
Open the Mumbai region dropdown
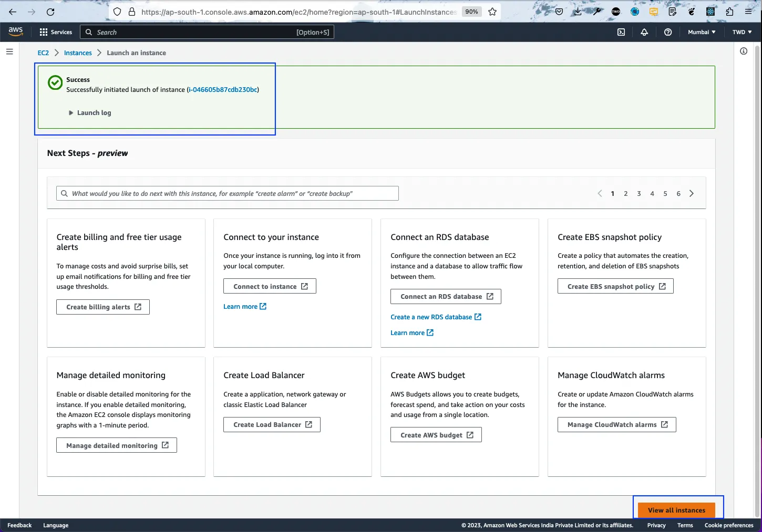point(702,32)
